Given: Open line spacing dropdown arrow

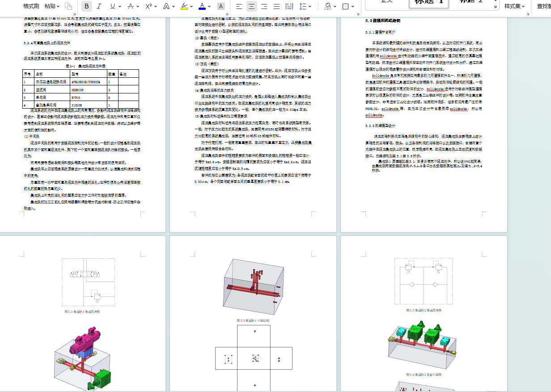Looking at the screenshot, I should point(310,6).
